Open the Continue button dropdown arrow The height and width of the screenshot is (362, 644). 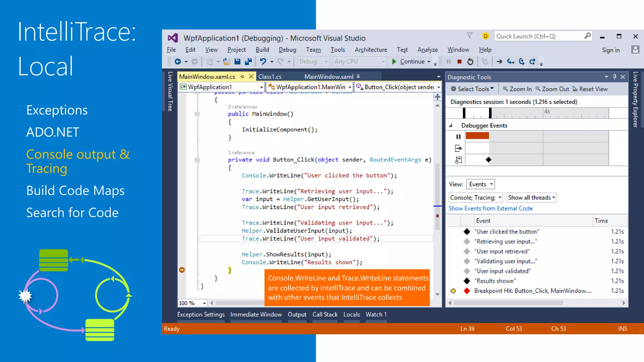click(x=429, y=62)
